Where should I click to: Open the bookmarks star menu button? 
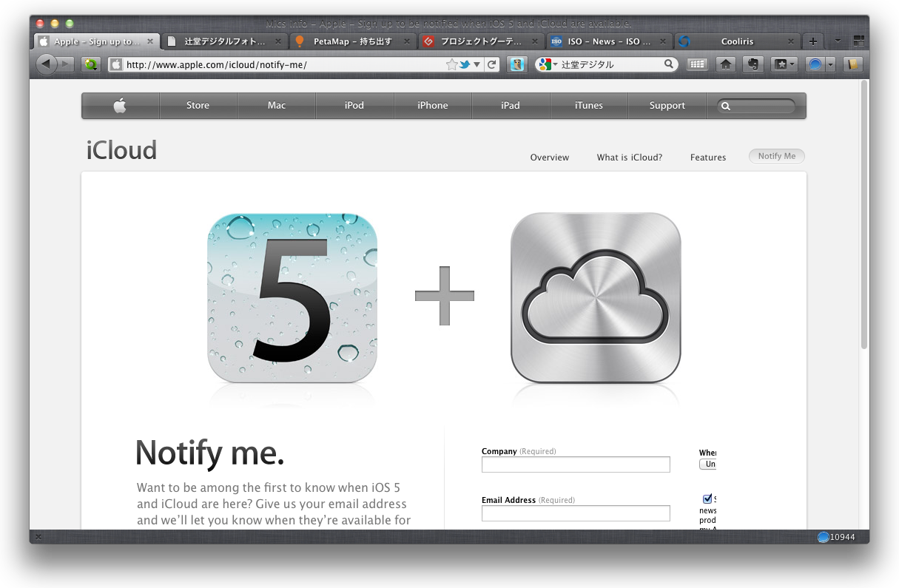click(x=784, y=64)
